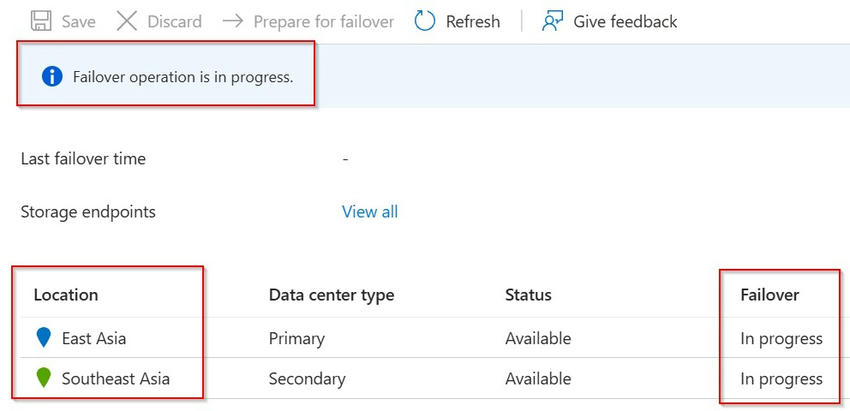Image resolution: width=850 pixels, height=411 pixels.
Task: Select the East Asia primary row
Action: coord(94,338)
